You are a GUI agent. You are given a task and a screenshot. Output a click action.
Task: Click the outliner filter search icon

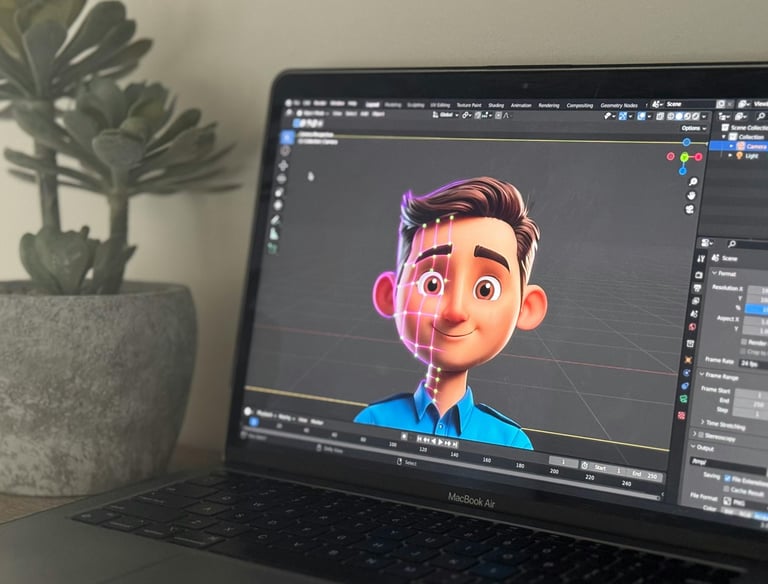coord(761,116)
